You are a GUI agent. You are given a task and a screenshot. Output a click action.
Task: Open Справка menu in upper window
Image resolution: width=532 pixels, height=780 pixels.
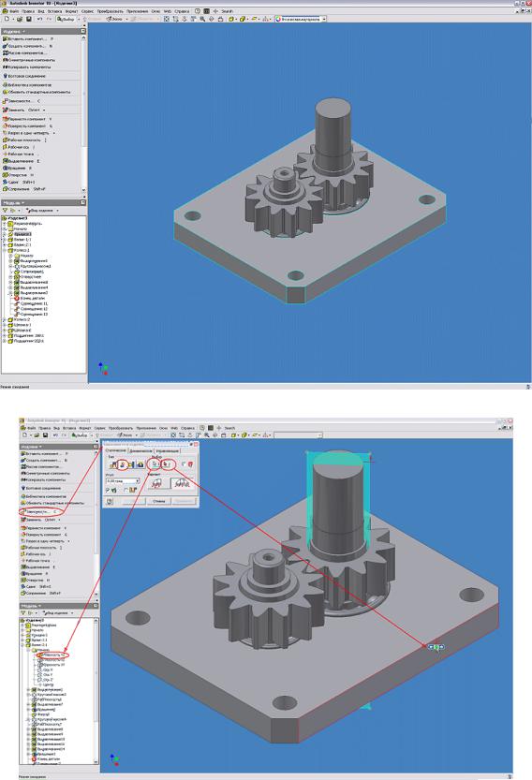coord(182,11)
